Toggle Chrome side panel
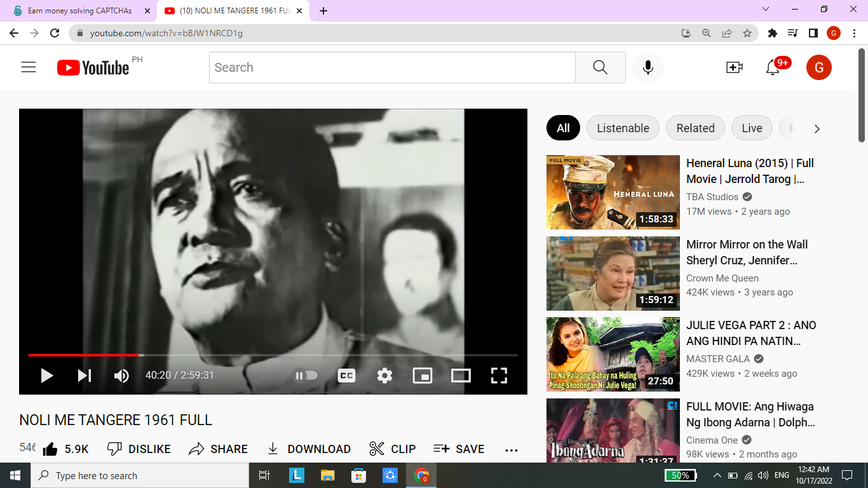868x488 pixels. 813,33
